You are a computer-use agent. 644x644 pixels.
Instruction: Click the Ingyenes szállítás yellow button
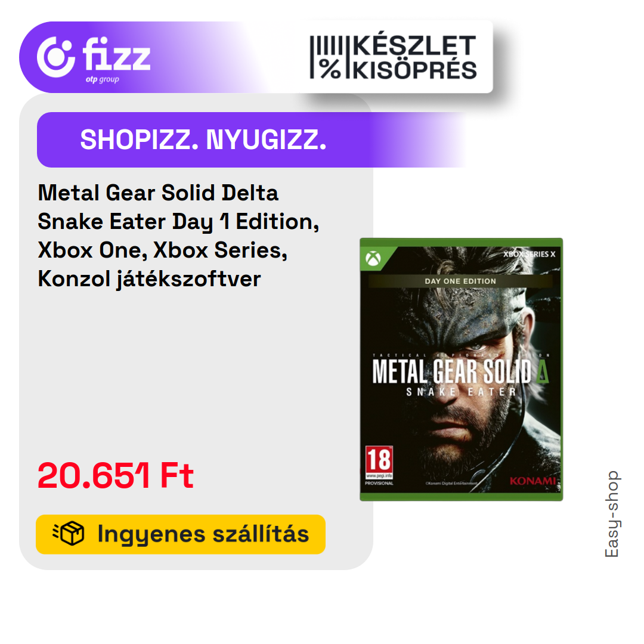181,534
